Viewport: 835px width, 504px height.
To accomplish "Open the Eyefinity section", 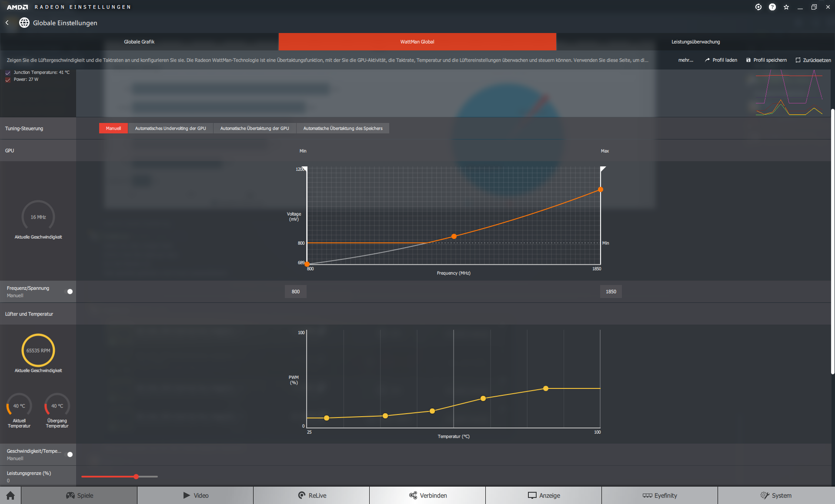I will (659, 495).
